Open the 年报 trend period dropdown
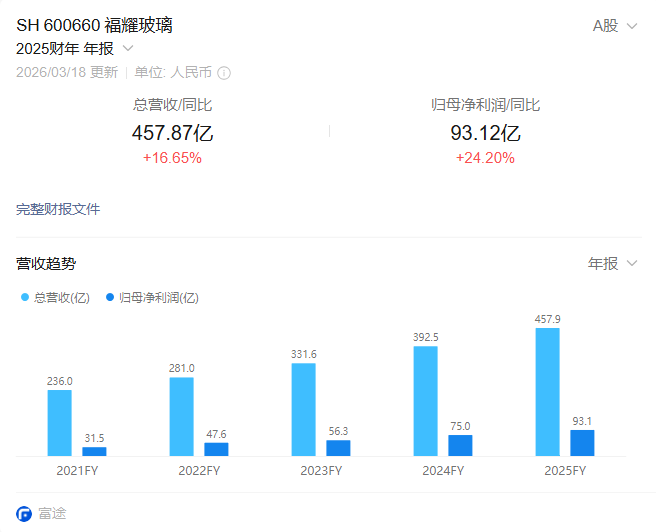The image size is (656, 532). click(612, 263)
